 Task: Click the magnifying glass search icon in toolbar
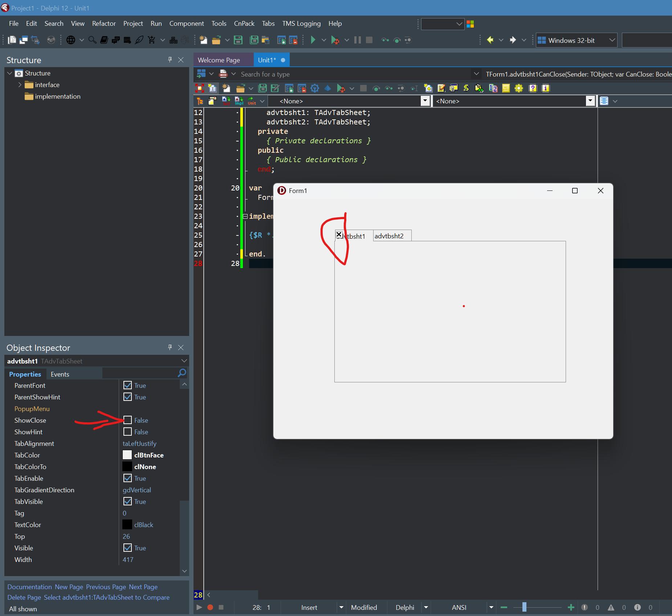(x=92, y=40)
